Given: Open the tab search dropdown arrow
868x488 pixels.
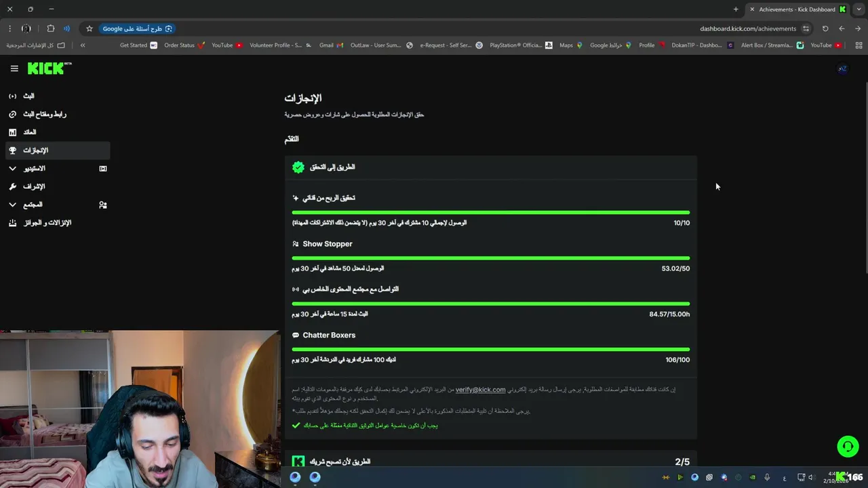Looking at the screenshot, I should click(859, 9).
